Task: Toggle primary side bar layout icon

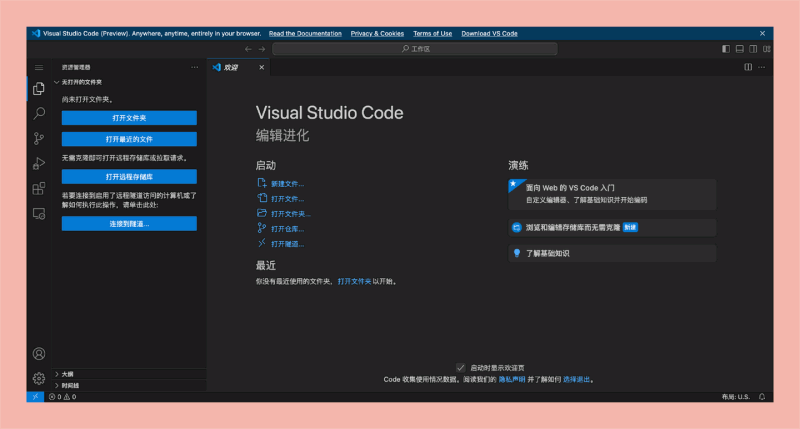Action: [726, 49]
